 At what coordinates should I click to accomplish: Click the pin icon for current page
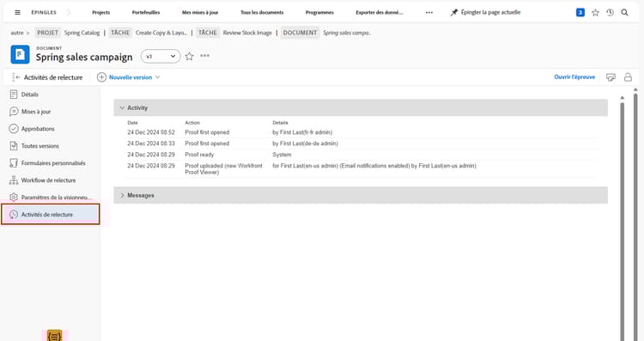[454, 12]
